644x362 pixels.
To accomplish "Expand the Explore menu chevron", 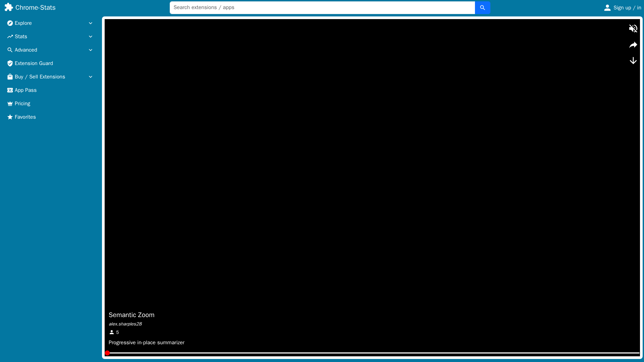I will [x=90, y=23].
